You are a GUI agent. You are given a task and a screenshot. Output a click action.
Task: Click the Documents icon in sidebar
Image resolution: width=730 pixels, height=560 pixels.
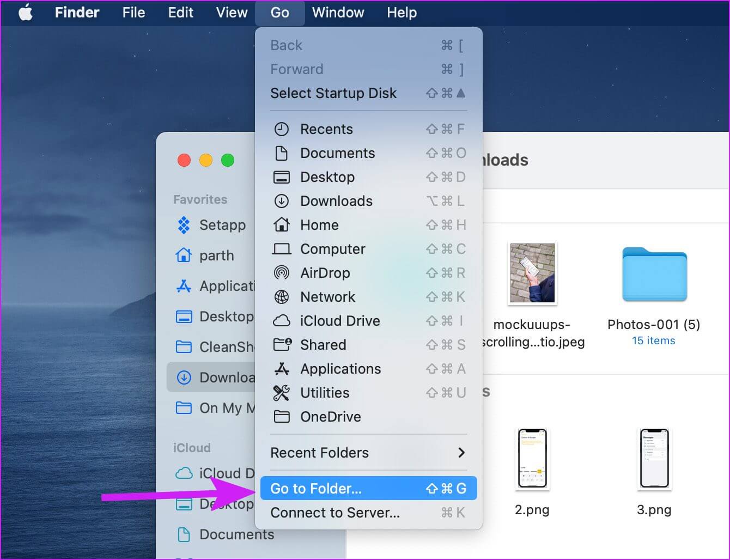tap(184, 534)
